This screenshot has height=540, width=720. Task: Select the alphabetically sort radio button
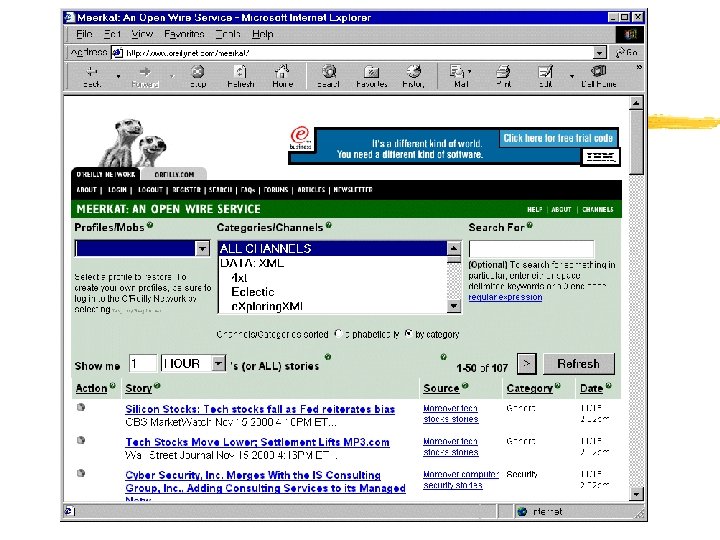(x=338, y=334)
